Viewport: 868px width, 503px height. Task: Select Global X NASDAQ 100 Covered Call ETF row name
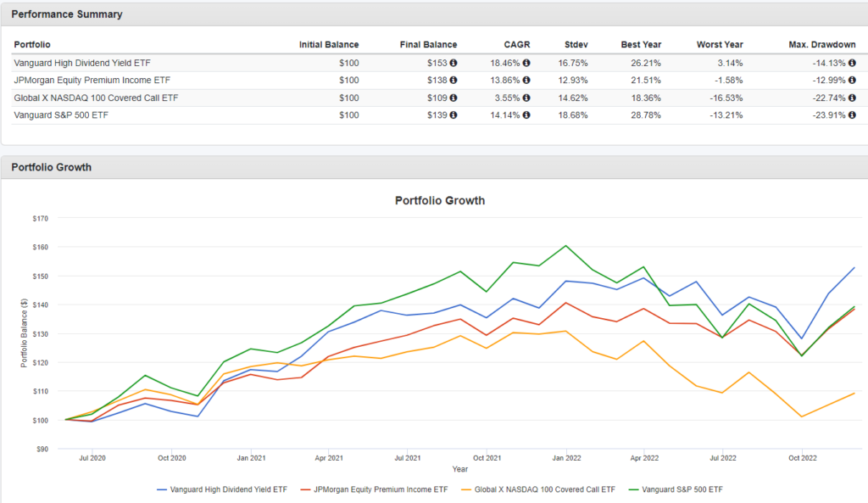pyautogui.click(x=96, y=98)
